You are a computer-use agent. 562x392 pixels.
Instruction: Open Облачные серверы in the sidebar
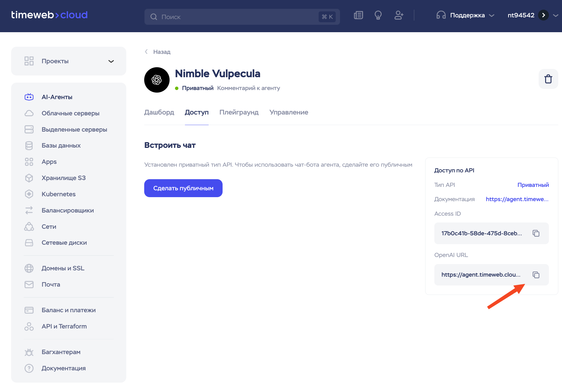pyautogui.click(x=70, y=113)
